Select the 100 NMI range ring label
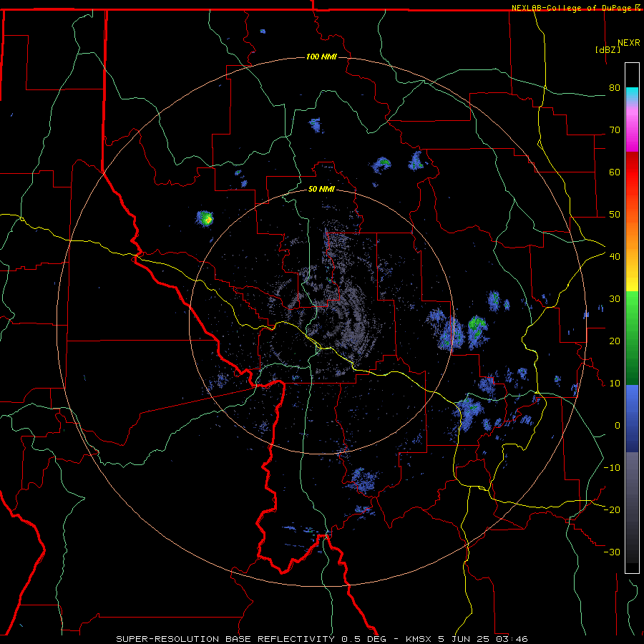Viewport: 644px width, 644px height. pos(321,57)
